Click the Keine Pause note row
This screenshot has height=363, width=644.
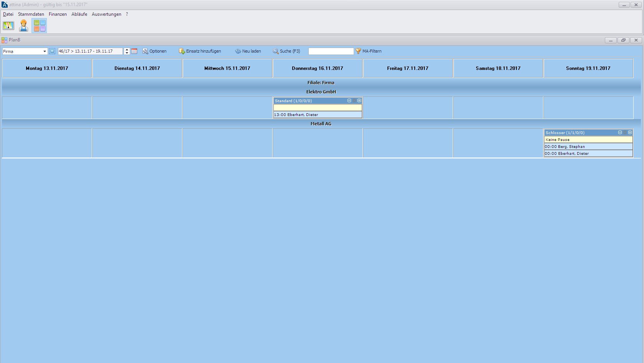[588, 139]
